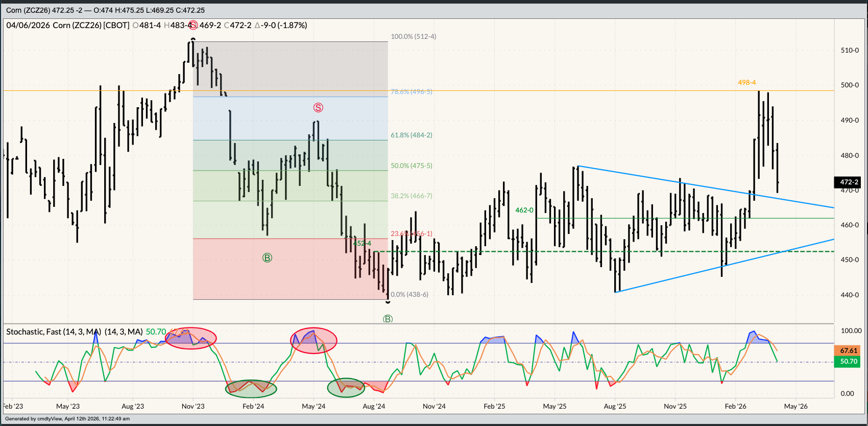Select the green 462-0 level label
Screen dimensions: 868x426
tap(524, 210)
